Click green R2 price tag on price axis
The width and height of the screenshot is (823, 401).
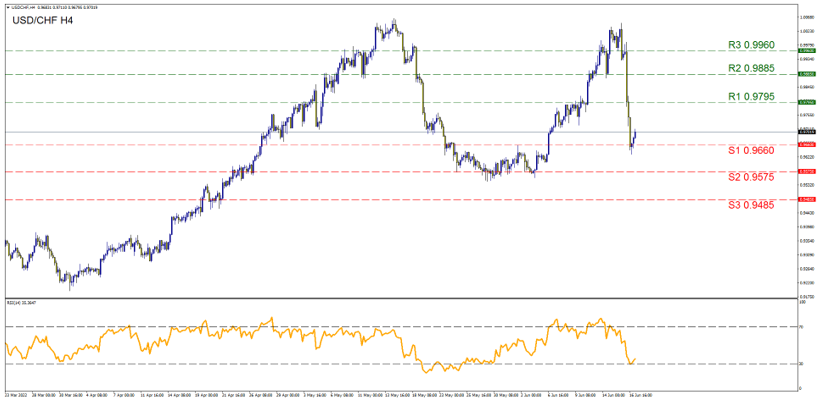tap(807, 74)
